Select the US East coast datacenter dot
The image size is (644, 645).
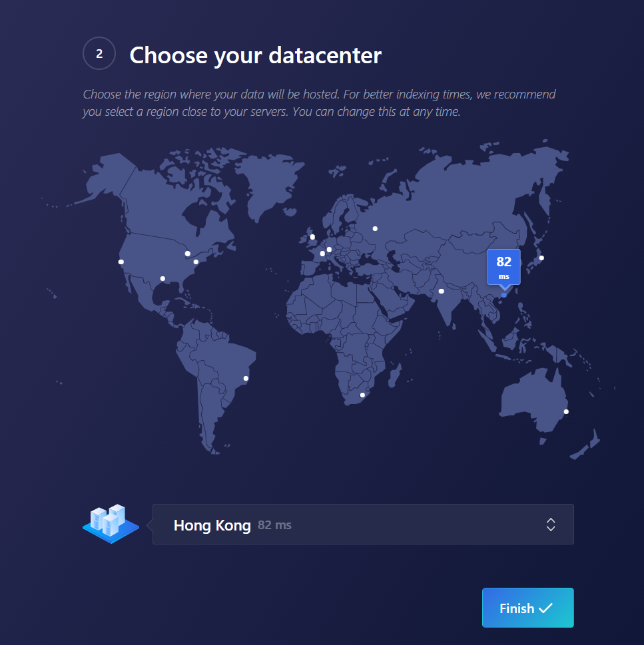click(196, 262)
